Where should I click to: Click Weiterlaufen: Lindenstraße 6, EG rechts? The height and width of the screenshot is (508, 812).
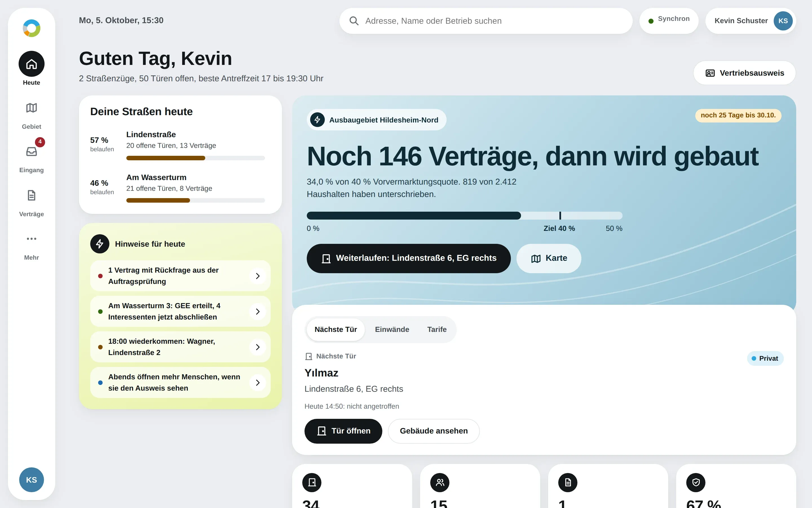409,258
